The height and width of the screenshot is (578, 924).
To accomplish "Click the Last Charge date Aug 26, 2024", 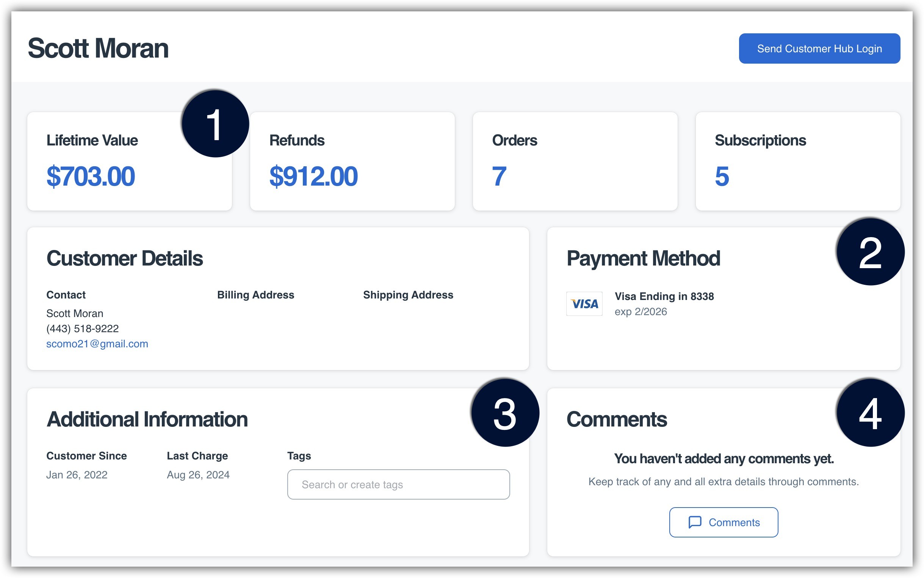I will pyautogui.click(x=198, y=475).
